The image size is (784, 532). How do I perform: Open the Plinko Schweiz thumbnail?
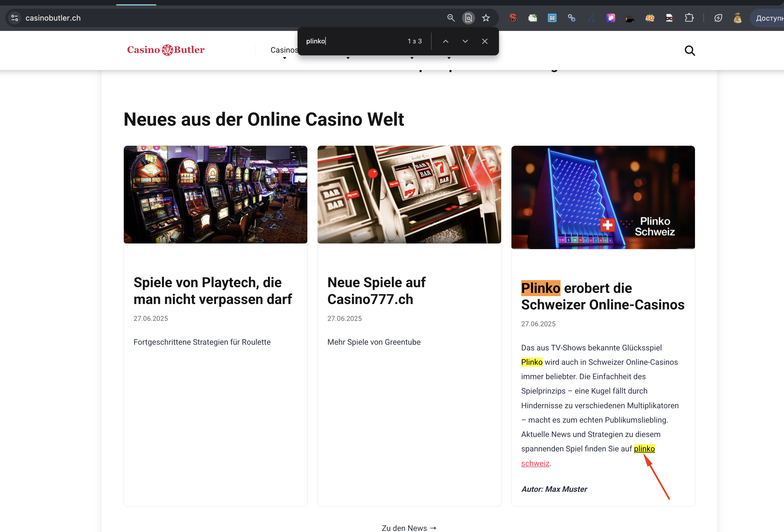coord(603,197)
